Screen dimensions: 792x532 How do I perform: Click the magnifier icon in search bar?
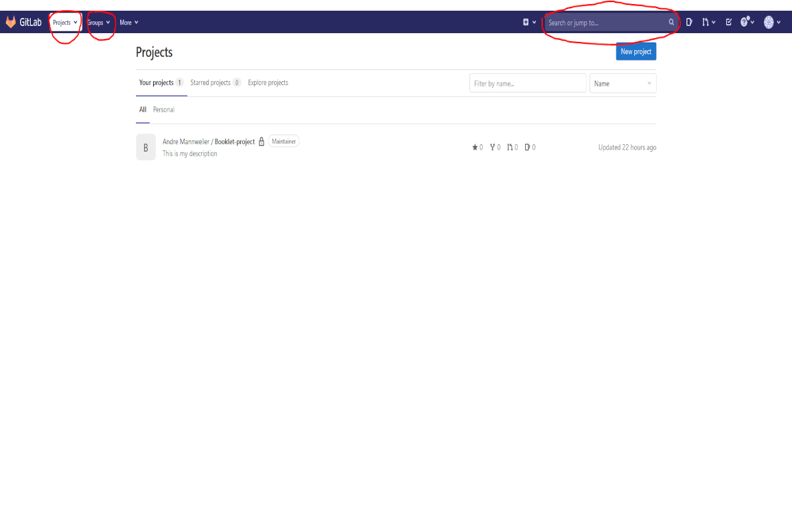click(671, 23)
